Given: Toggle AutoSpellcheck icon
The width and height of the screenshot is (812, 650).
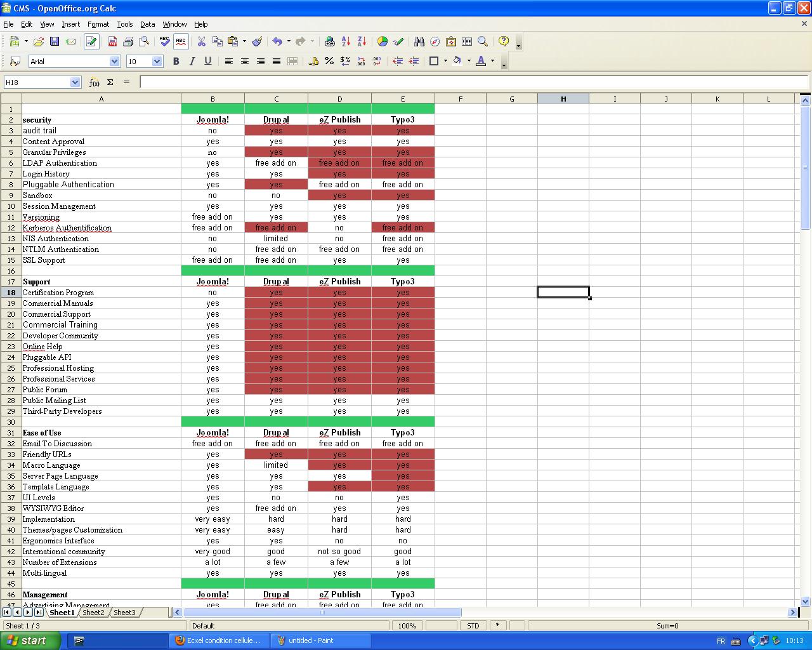Looking at the screenshot, I should (x=181, y=41).
